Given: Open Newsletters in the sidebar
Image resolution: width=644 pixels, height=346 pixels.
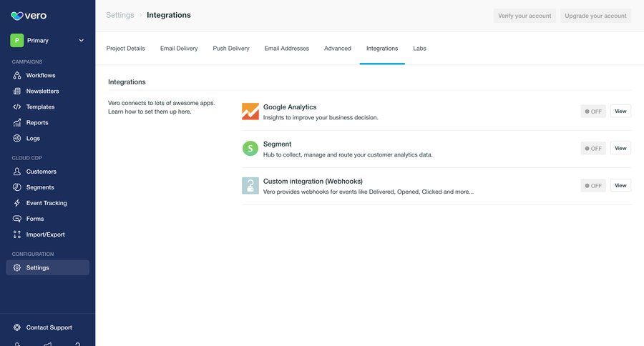Looking at the screenshot, I should 43,91.
